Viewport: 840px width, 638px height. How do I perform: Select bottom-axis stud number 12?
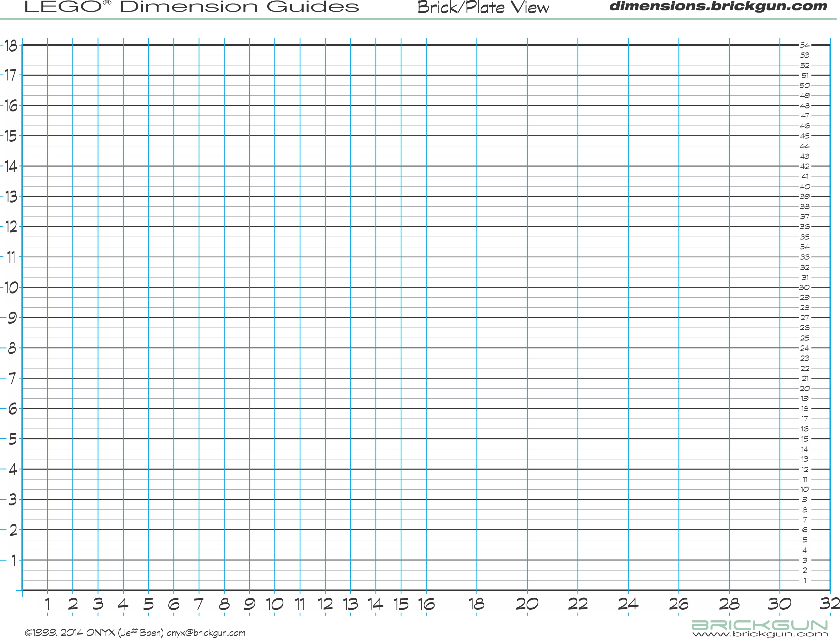pos(325,604)
